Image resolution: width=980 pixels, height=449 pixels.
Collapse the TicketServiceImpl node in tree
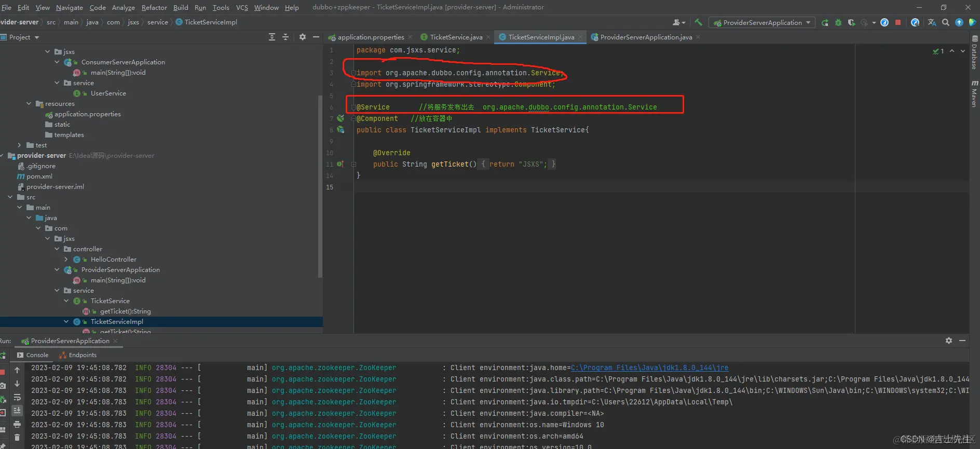(66, 321)
